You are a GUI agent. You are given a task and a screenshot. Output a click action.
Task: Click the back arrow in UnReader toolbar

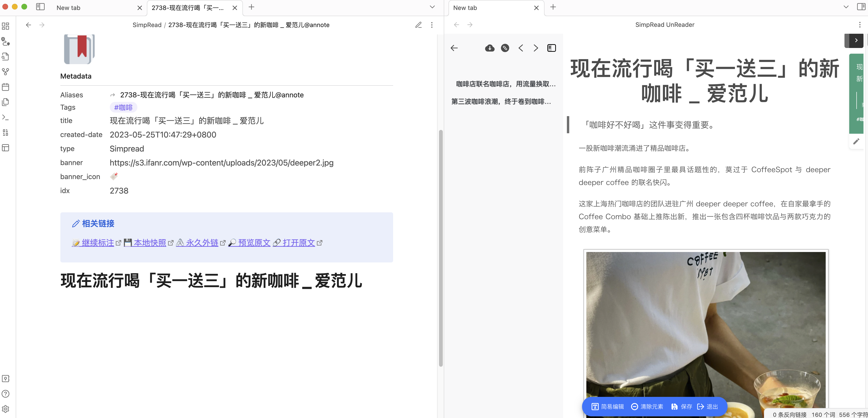454,48
